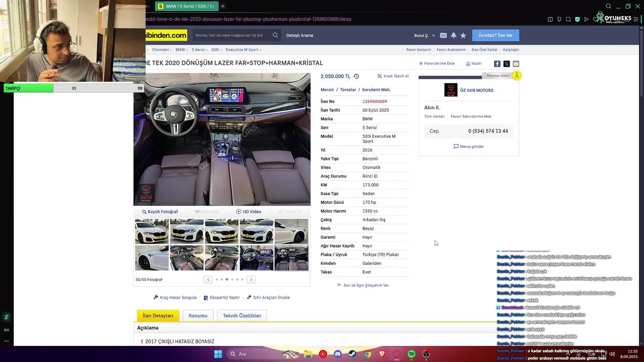Switch to İlan Detayları tab
Screen dimensions: 644x362
pos(158,316)
